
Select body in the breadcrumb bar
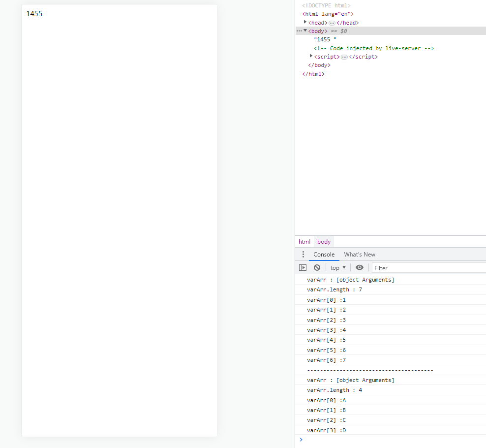(x=324, y=242)
